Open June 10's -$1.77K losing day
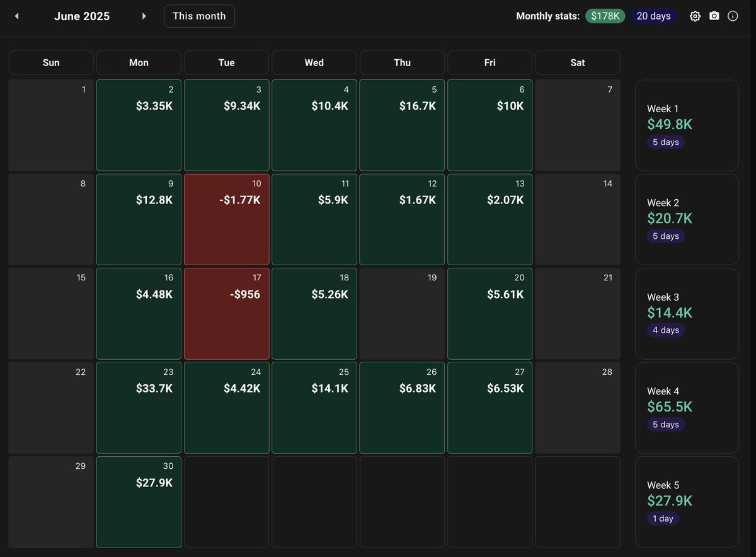Image resolution: width=756 pixels, height=557 pixels. (226, 219)
